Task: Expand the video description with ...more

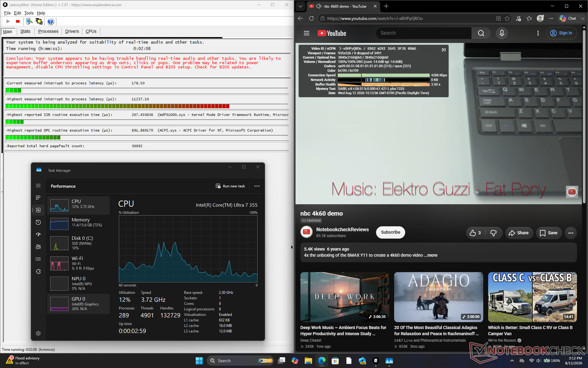Action: point(431,255)
